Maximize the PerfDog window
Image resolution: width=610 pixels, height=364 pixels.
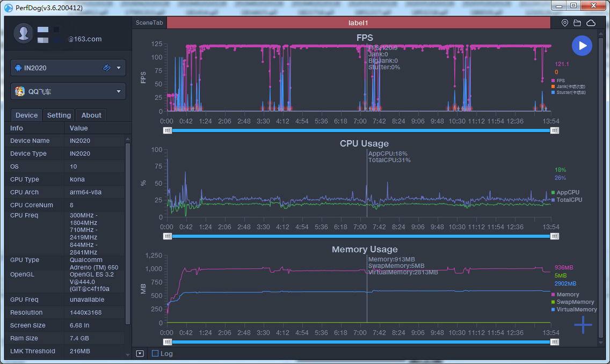tap(573, 5)
